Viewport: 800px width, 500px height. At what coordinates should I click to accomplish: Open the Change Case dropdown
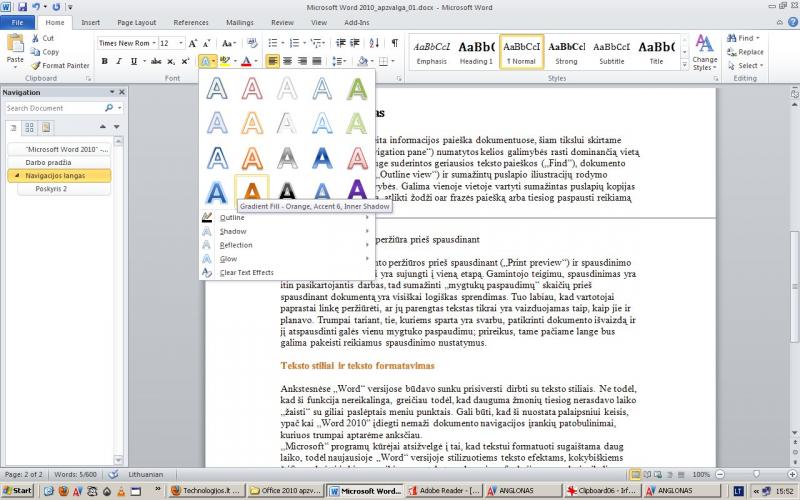(x=229, y=43)
